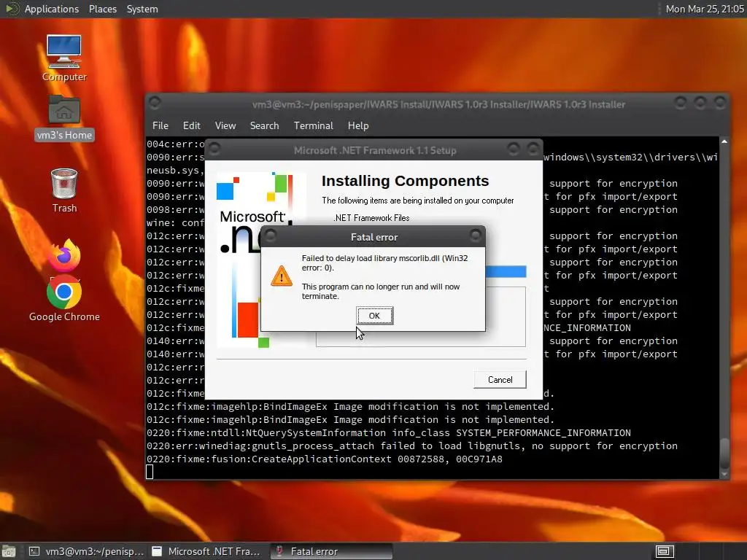Click the terminal scrollbar up arrow

tap(724, 141)
